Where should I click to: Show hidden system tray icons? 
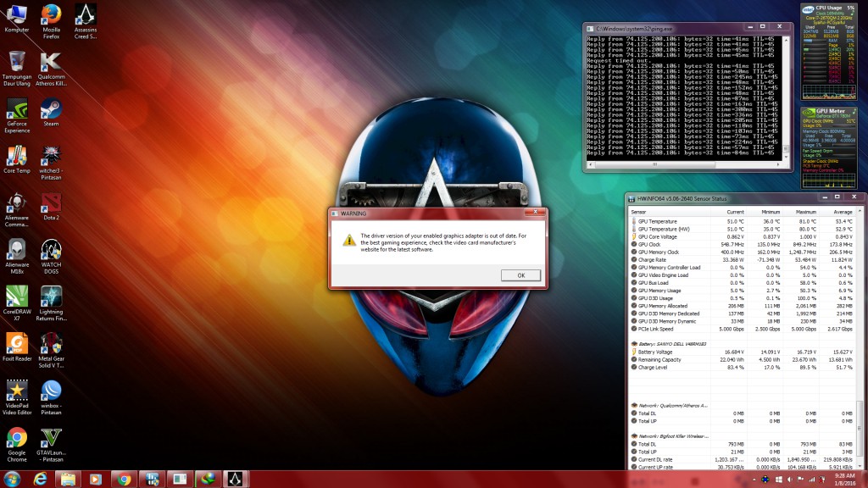coord(754,480)
